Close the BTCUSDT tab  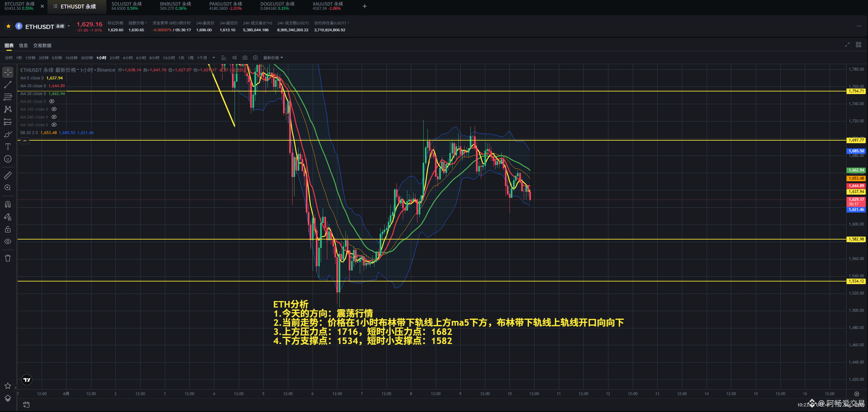(42, 6)
